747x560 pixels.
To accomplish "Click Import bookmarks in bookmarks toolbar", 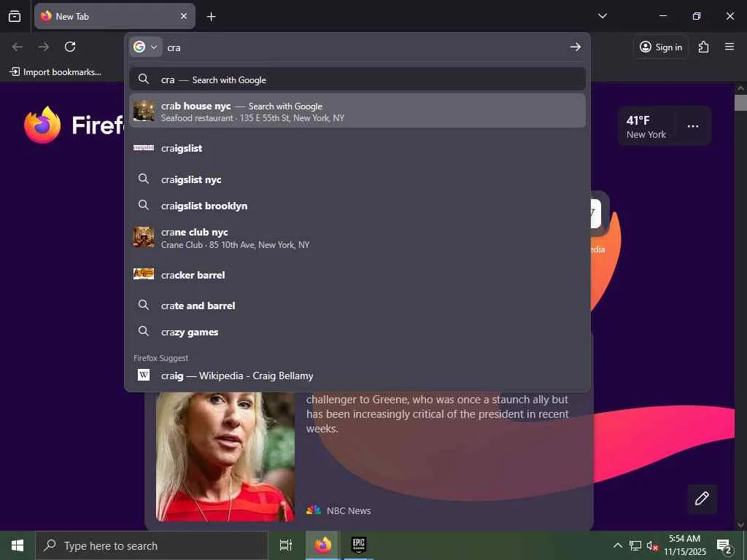I will [55, 72].
